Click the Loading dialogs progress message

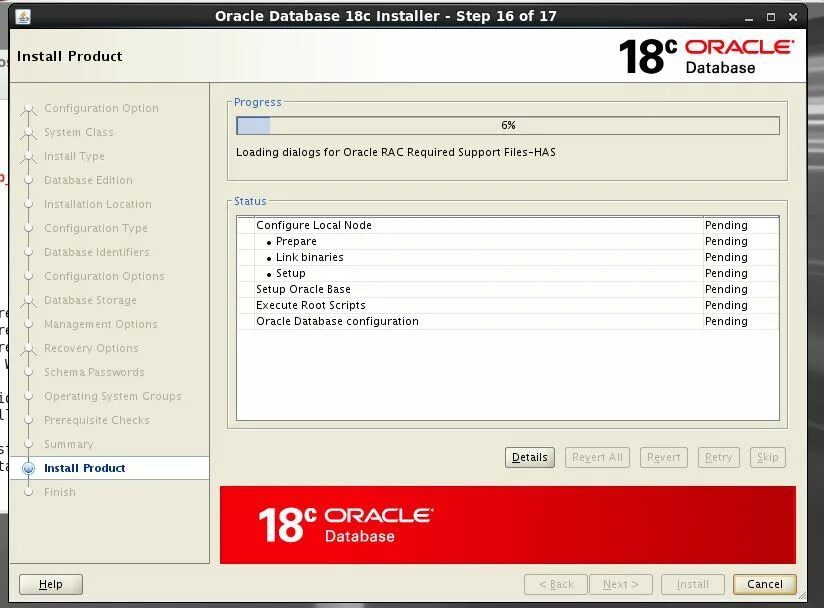tap(396, 152)
